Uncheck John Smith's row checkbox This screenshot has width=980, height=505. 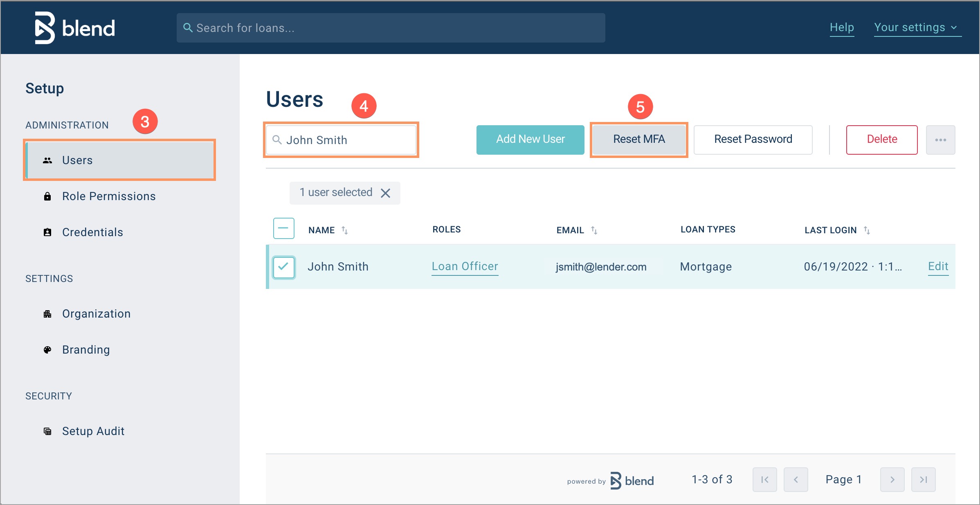pyautogui.click(x=283, y=267)
